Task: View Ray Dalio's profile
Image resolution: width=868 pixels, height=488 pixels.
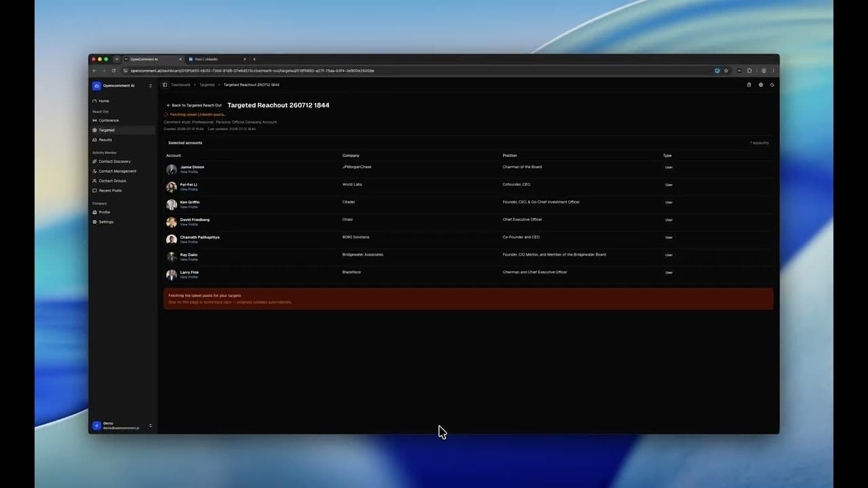Action: coord(189,260)
